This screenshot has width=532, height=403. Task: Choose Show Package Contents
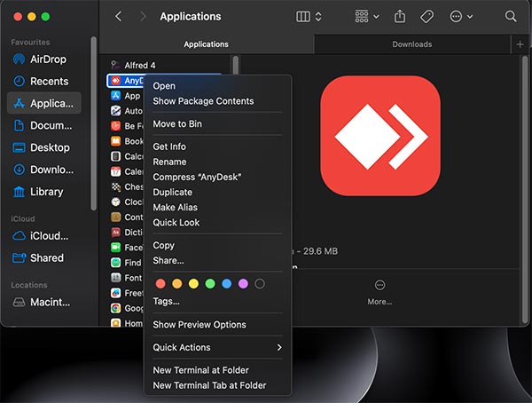tap(217, 101)
